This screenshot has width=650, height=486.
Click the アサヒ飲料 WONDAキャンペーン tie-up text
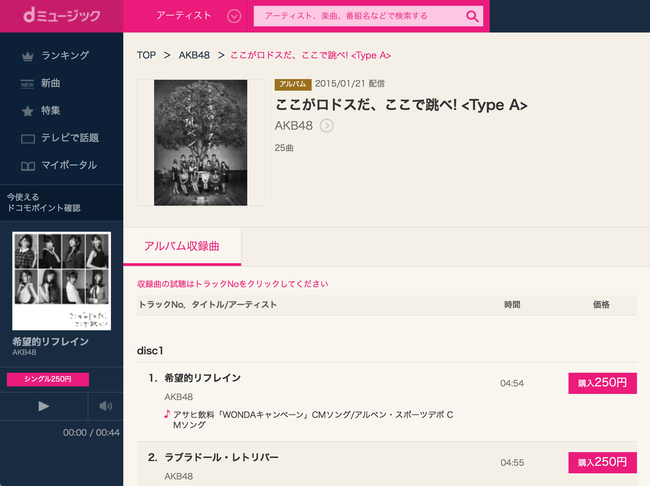(x=313, y=419)
